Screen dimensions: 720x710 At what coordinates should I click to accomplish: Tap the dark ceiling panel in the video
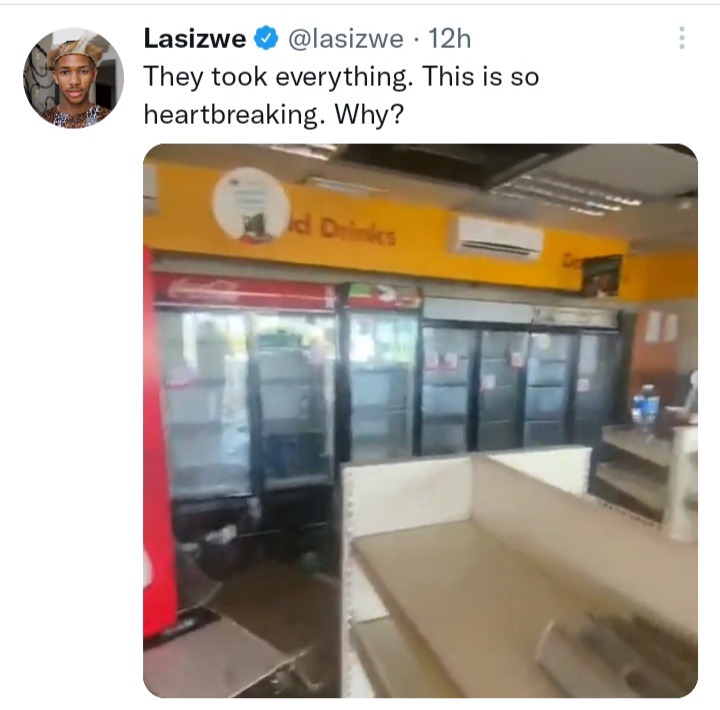pos(459,163)
